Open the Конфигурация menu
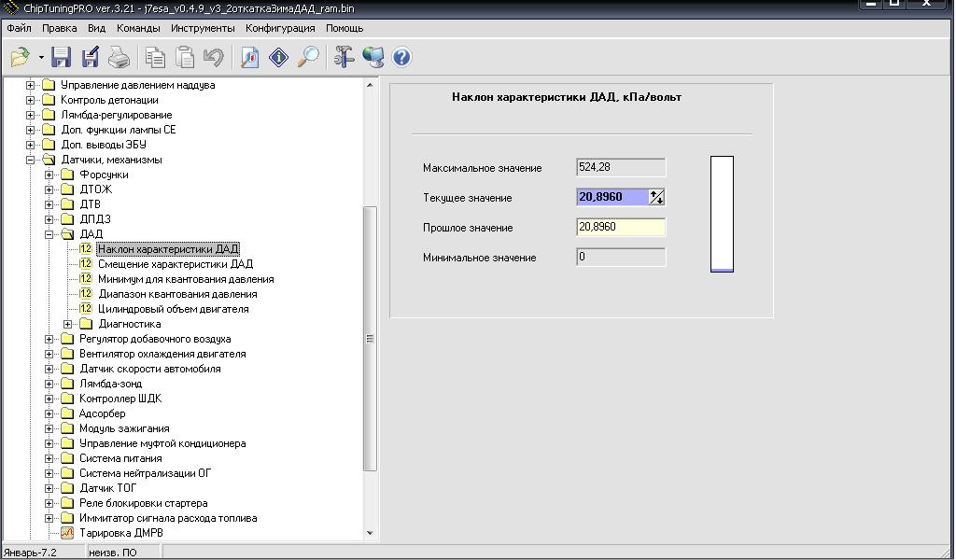The image size is (956, 560). click(x=280, y=28)
